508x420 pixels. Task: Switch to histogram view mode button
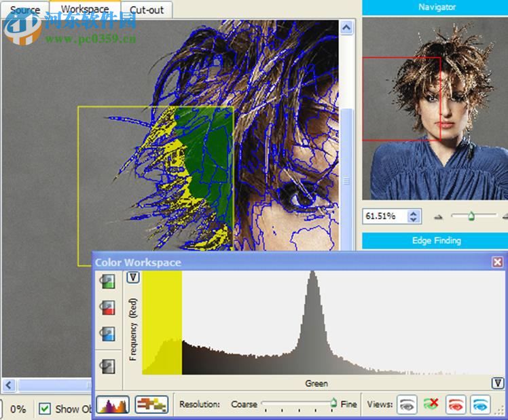[x=113, y=404]
